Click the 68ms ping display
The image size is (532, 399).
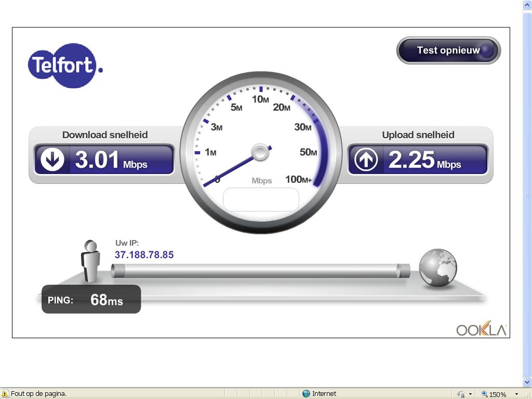[x=91, y=299]
